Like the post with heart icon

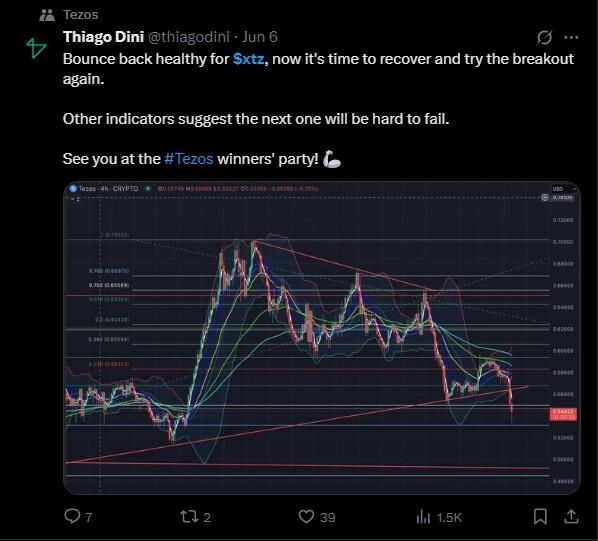(306, 517)
